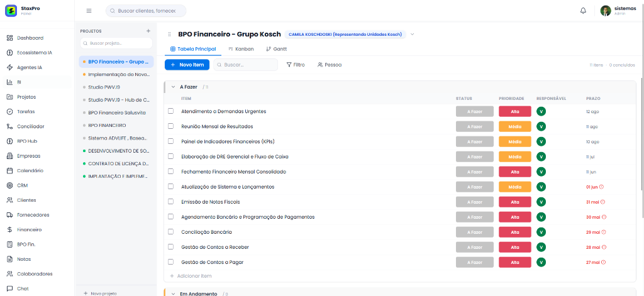Check Conciliação Bancária checkbox
Viewport: 644px width, 296px height.
tap(171, 232)
